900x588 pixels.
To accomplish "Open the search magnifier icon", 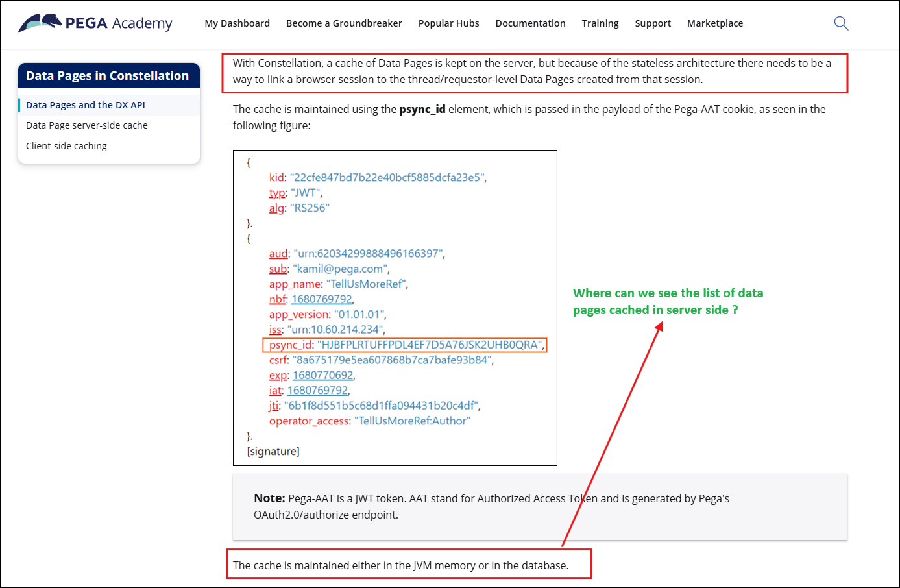I will coord(841,23).
